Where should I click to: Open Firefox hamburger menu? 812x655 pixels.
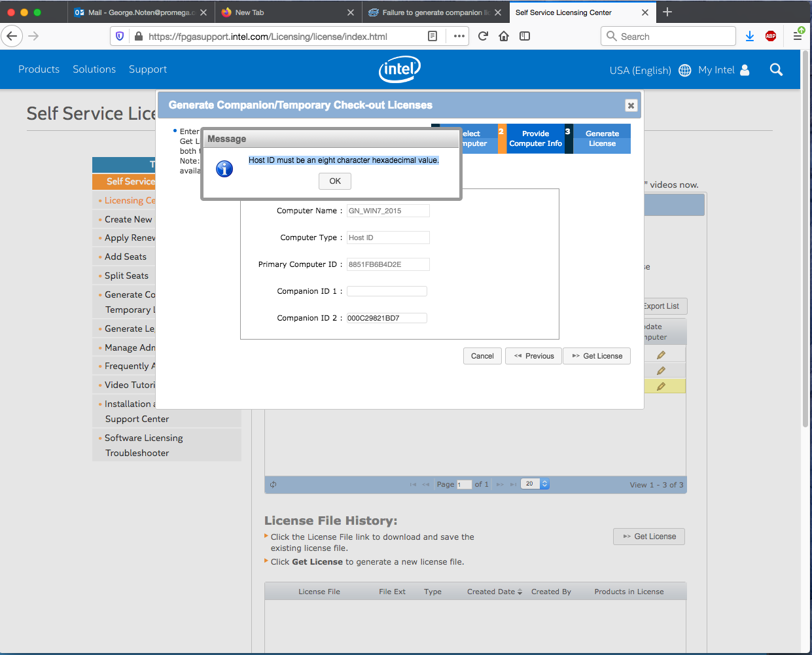798,35
